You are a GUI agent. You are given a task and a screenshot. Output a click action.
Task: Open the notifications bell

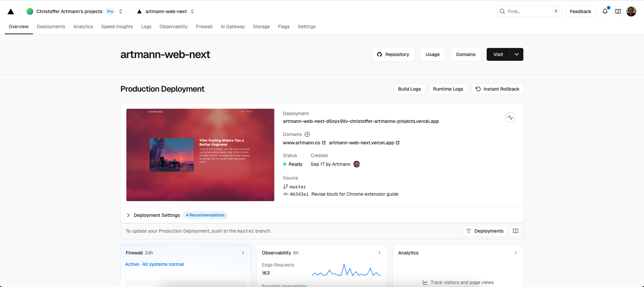tap(605, 11)
